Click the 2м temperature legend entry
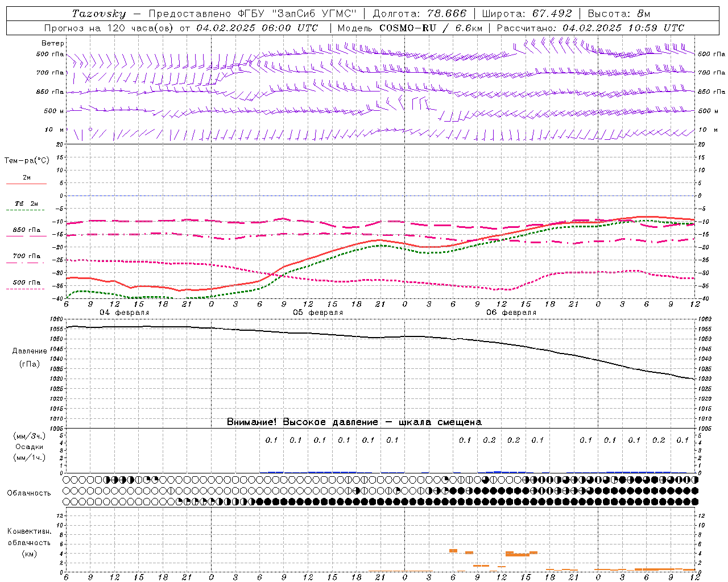The image size is (728, 582). [x=27, y=178]
